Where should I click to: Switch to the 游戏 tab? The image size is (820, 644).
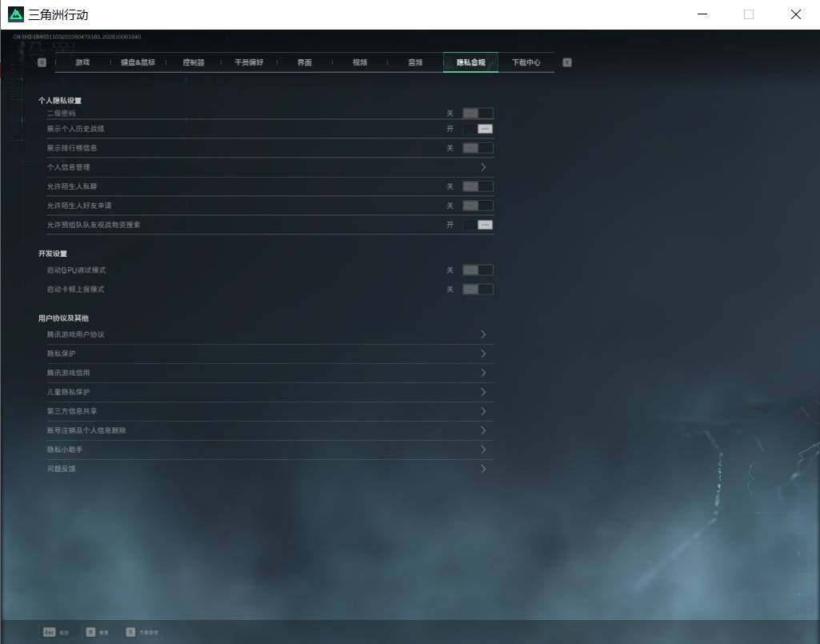pos(82,62)
